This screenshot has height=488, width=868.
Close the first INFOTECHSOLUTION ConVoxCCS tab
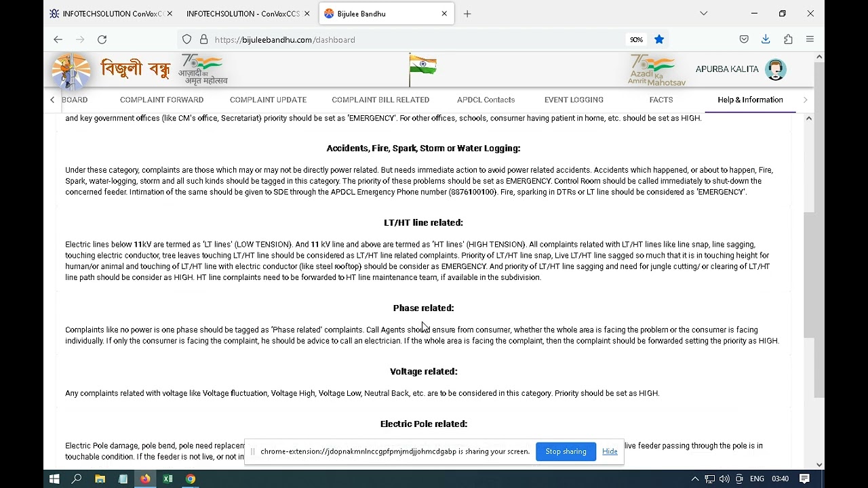(x=170, y=14)
